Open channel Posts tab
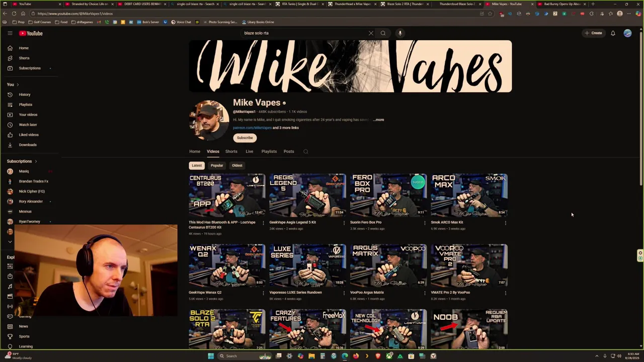644x362 pixels. pyautogui.click(x=289, y=151)
